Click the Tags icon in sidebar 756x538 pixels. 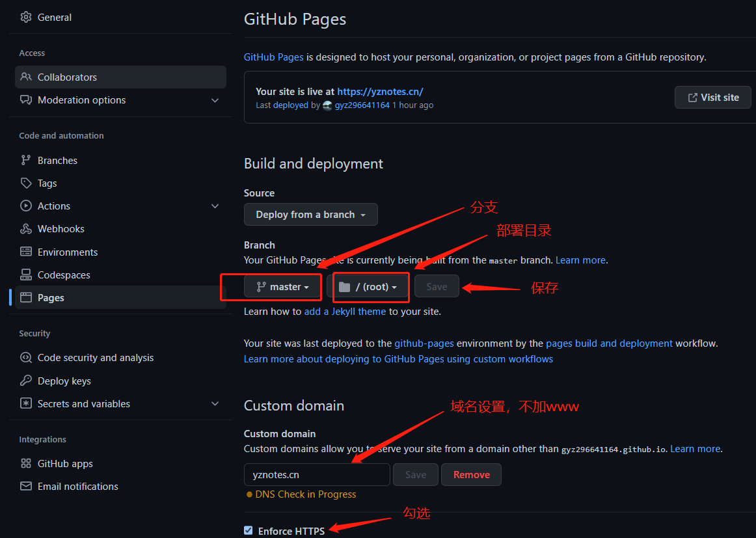[x=25, y=183]
